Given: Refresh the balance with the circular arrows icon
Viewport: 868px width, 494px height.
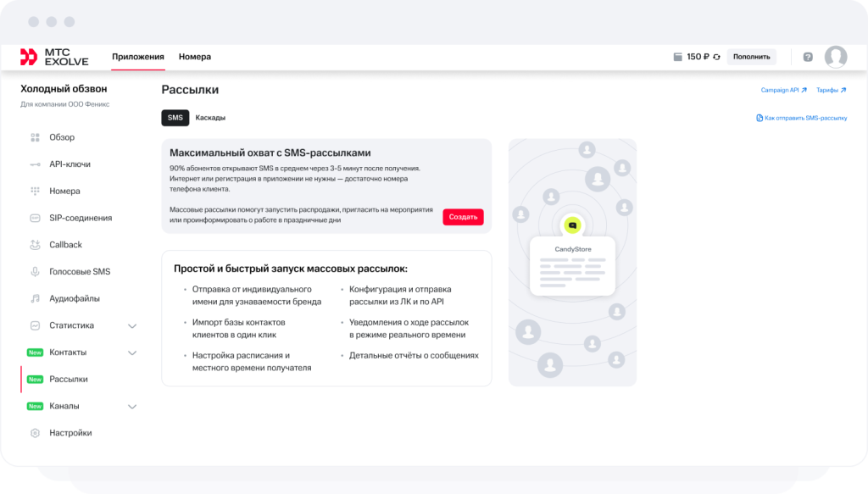Looking at the screenshot, I should point(716,57).
